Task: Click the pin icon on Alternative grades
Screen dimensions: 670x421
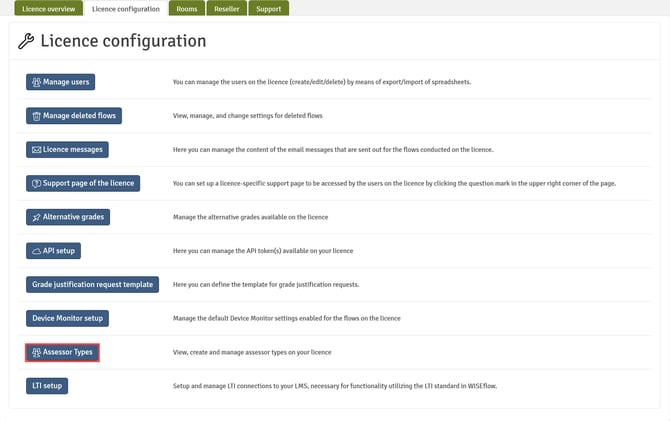Action: coord(36,217)
